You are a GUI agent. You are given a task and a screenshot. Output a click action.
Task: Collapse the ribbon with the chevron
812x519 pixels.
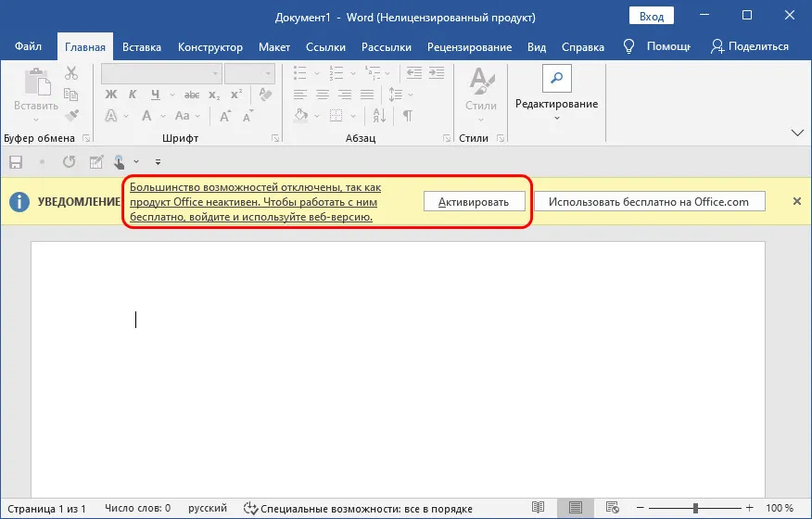[x=796, y=133]
